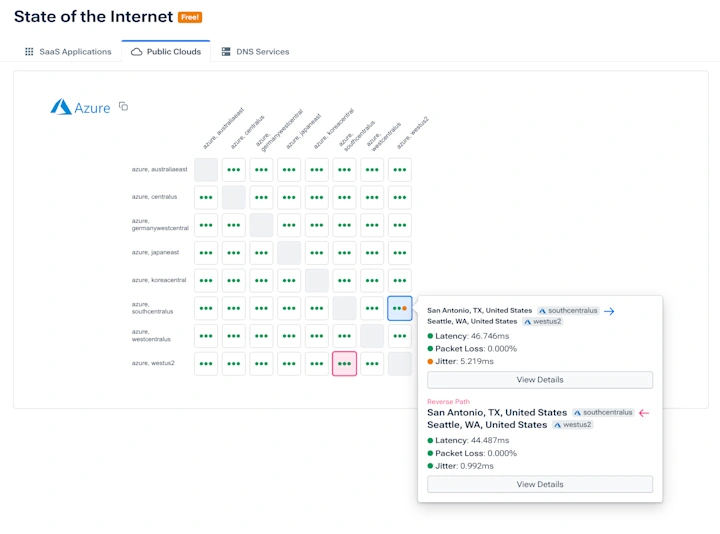The image size is (720, 534).
Task: Select cell germanywestcentral row, westus2 column
Action: (x=399, y=225)
